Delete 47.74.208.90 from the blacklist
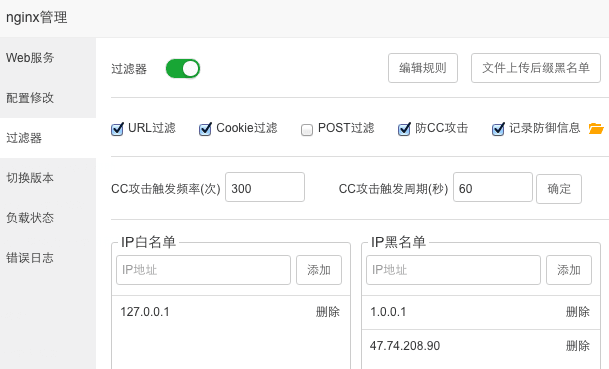609x369 pixels. (578, 346)
